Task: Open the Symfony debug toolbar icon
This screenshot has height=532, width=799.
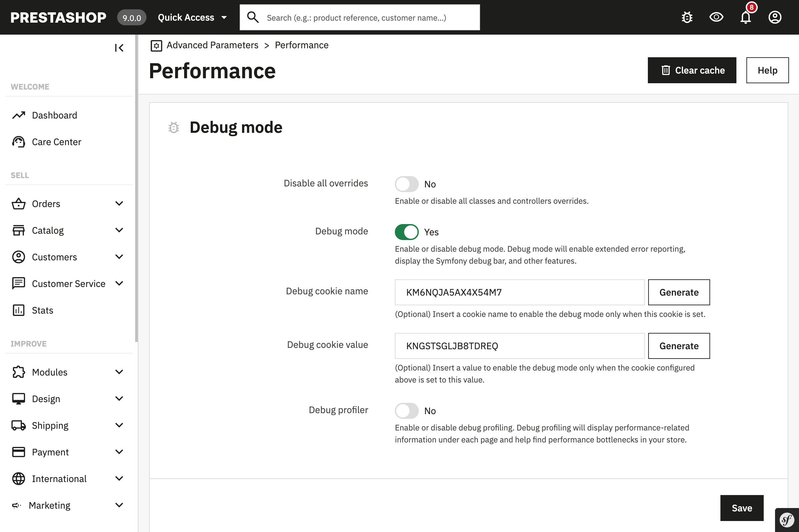Action: (x=787, y=520)
